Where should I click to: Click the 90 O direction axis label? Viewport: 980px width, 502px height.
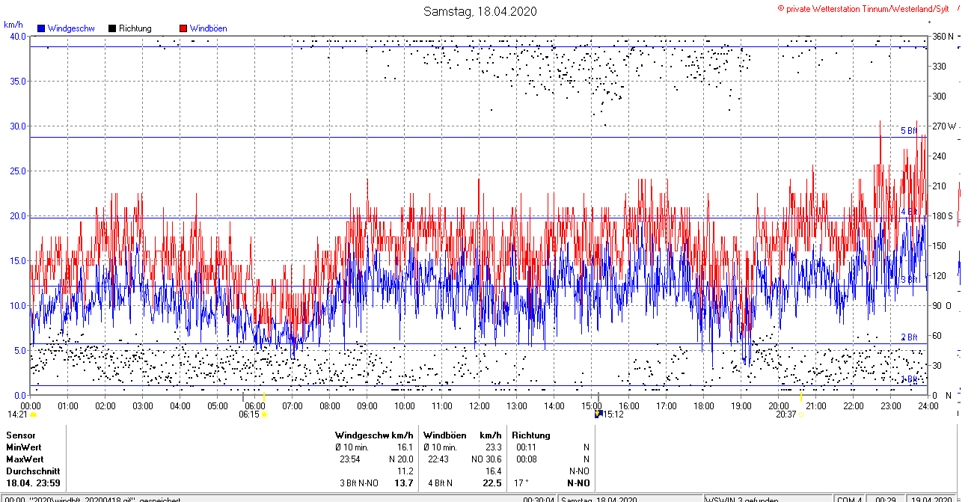click(941, 305)
